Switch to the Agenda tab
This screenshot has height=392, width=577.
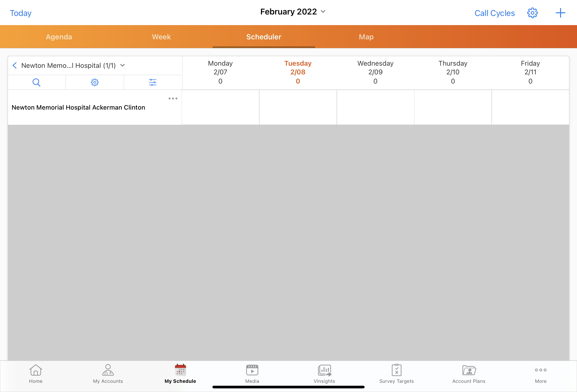click(59, 37)
